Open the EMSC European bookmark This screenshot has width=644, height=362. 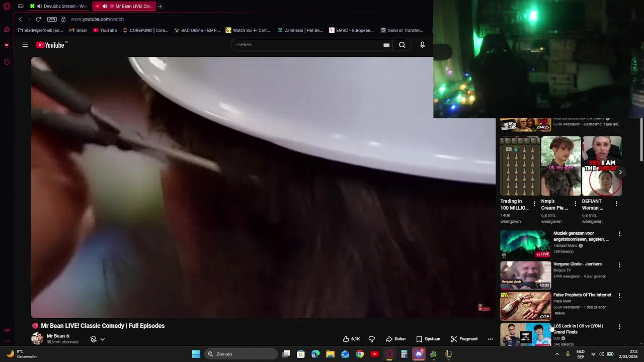coord(351,30)
